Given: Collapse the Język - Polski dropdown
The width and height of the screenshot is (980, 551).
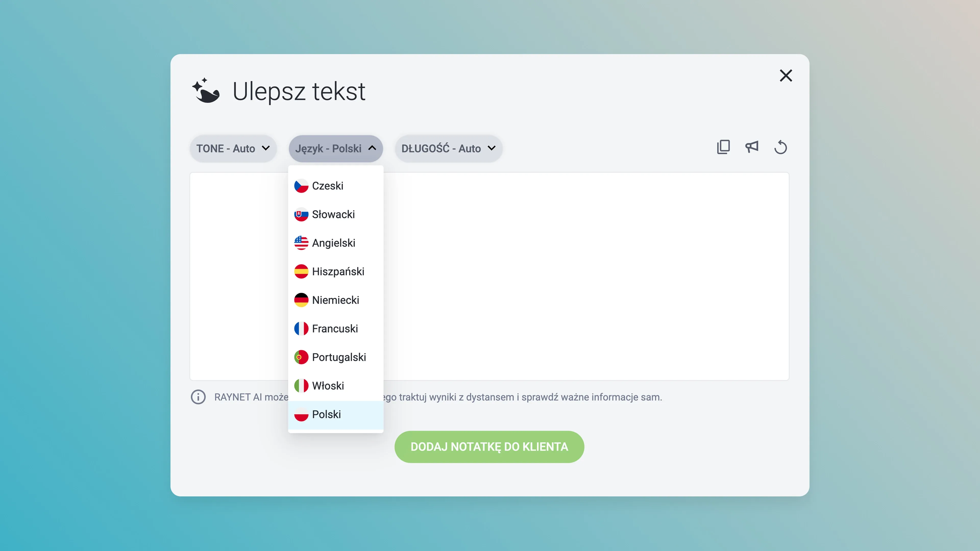Looking at the screenshot, I should [x=336, y=149].
